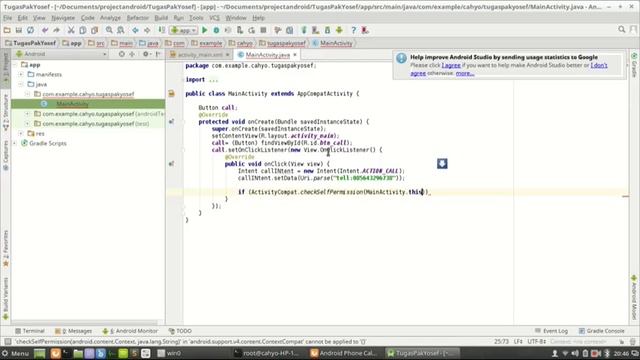Click the 'I agree' link in notification
This screenshot has height=360, width=640.
[451, 65]
